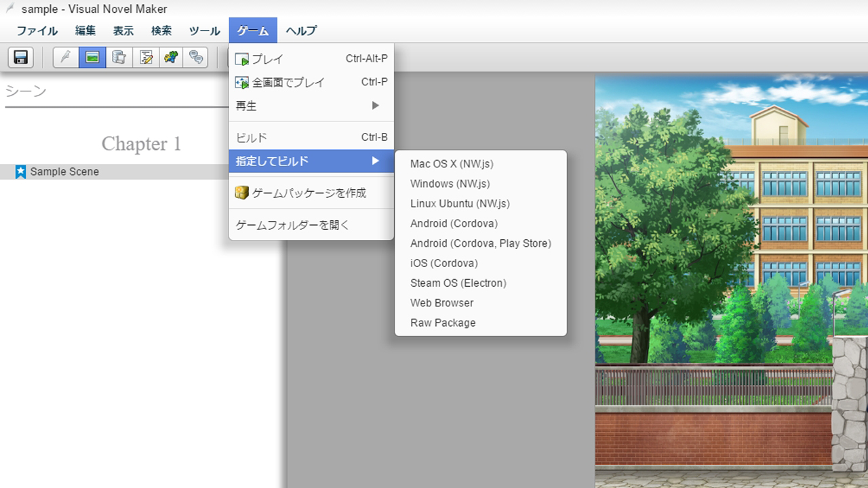Click the star icon beside Sample Scene
The image size is (868, 488).
[20, 172]
